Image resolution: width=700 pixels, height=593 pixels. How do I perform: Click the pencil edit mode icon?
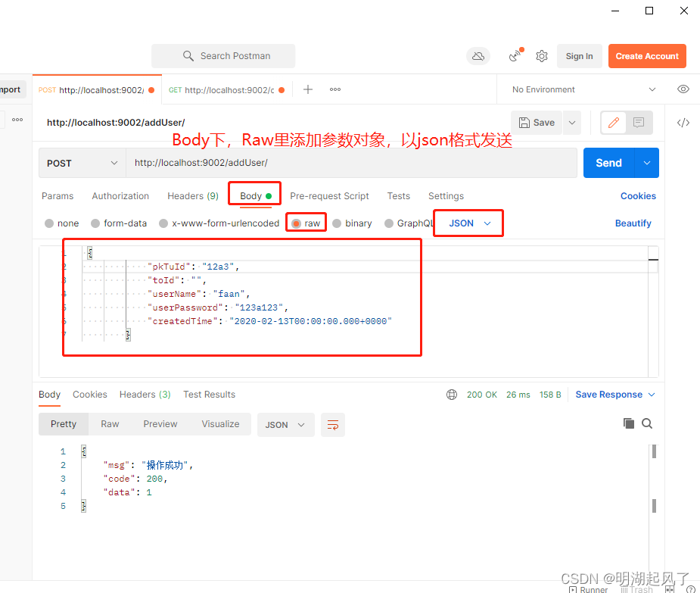(x=614, y=123)
